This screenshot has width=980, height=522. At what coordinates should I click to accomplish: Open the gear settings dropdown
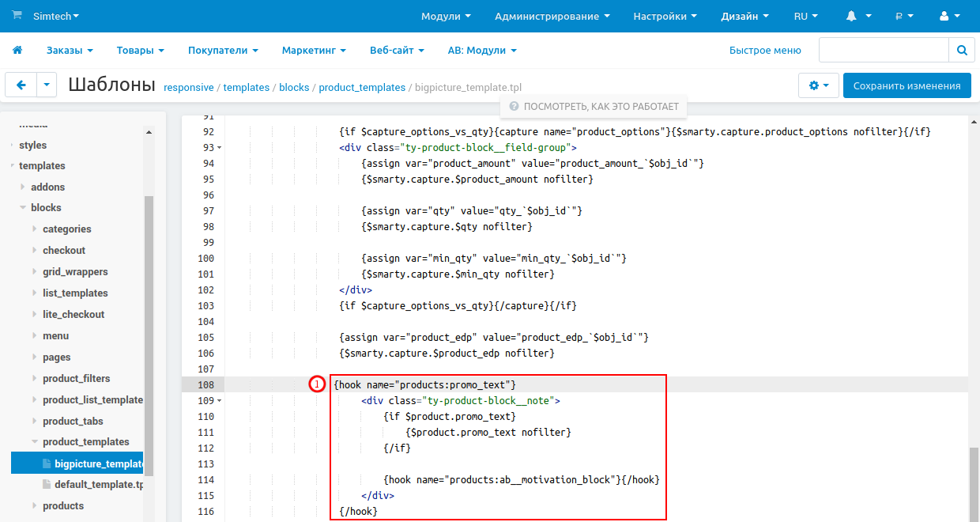(819, 85)
